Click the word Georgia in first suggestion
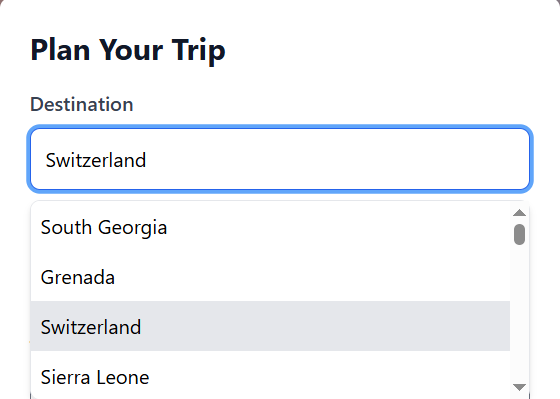 pyautogui.click(x=132, y=228)
